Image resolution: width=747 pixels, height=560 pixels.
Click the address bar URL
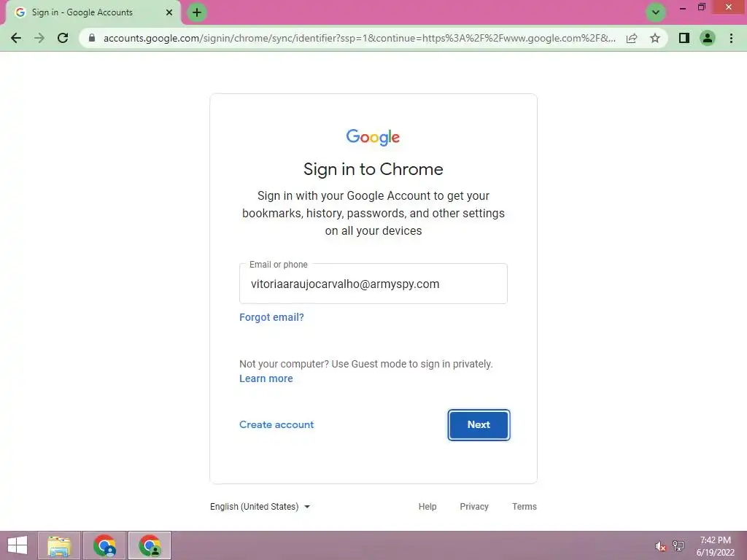tap(359, 38)
